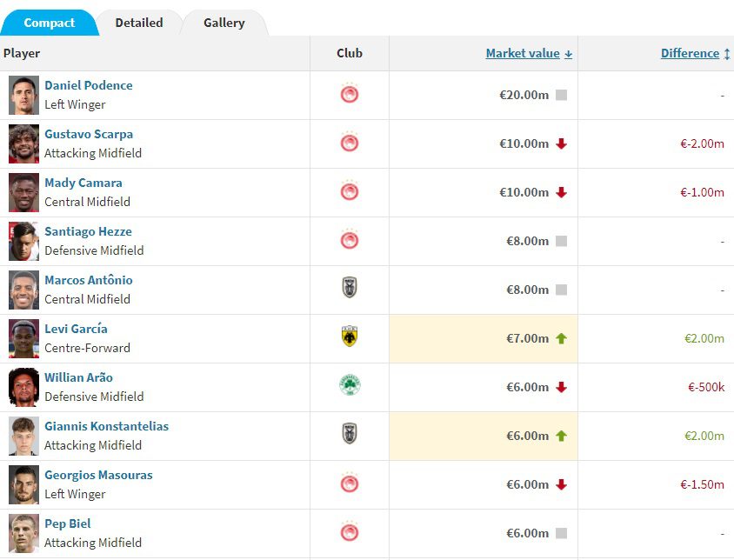Open Daniel Podence player profile link
Screen dimensions: 734x560
pos(89,85)
